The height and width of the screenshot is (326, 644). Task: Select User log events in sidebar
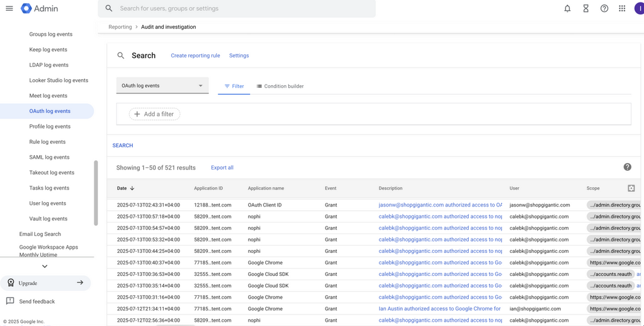click(48, 203)
